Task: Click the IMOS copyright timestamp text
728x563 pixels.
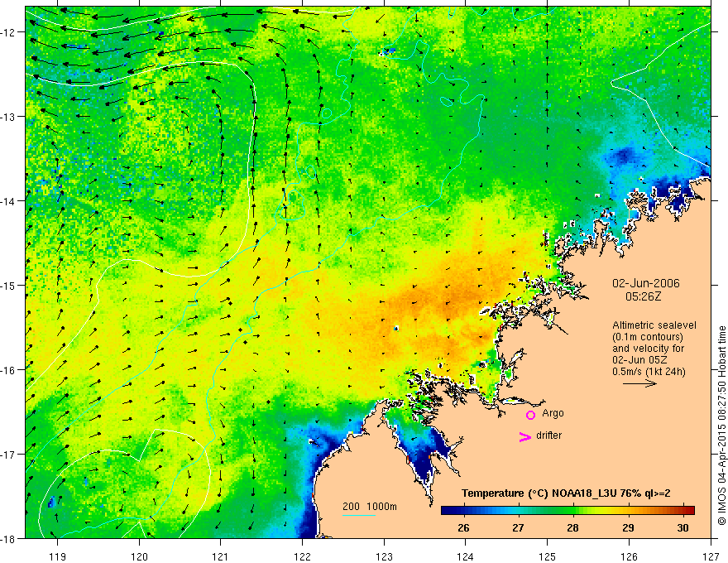Action: (x=721, y=426)
